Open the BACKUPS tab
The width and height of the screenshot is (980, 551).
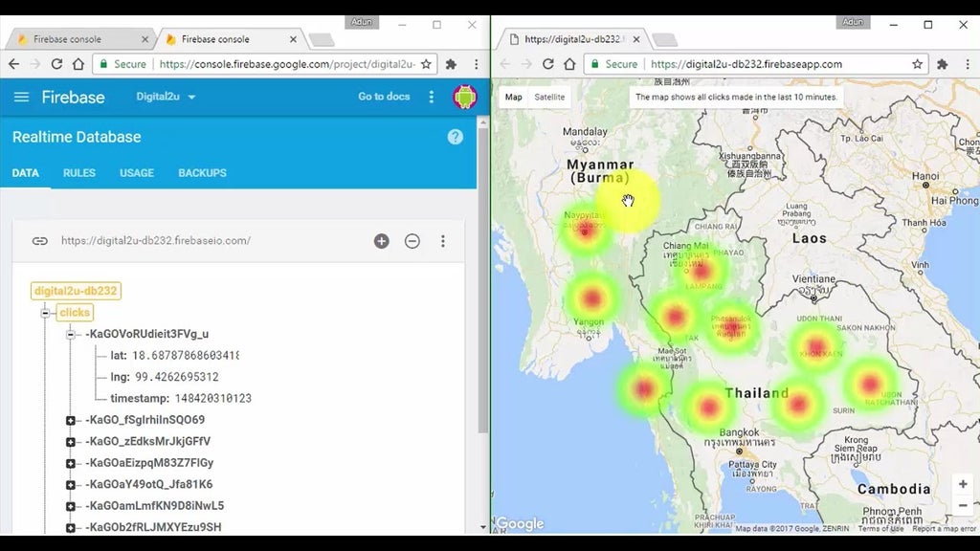click(201, 173)
